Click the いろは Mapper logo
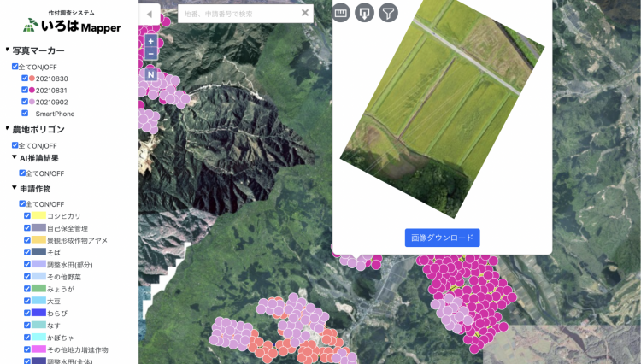This screenshot has height=364, width=641. pos(72,26)
